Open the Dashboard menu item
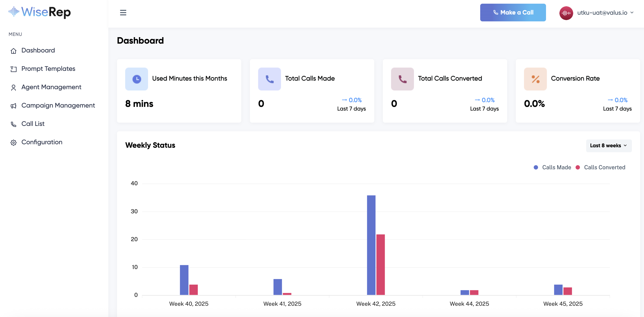Viewport: 644px width, 317px height. coord(38,51)
